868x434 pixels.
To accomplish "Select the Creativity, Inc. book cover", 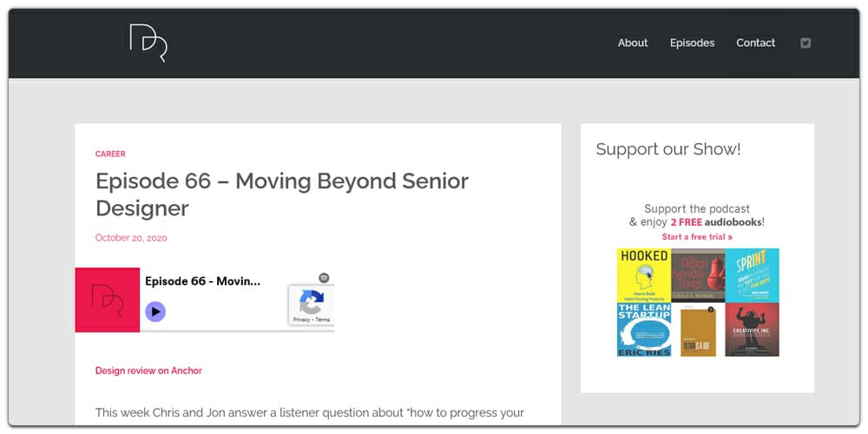I will point(752,330).
